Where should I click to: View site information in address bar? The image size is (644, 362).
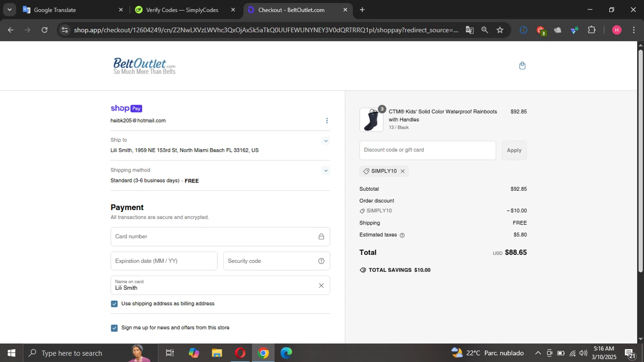[65, 30]
